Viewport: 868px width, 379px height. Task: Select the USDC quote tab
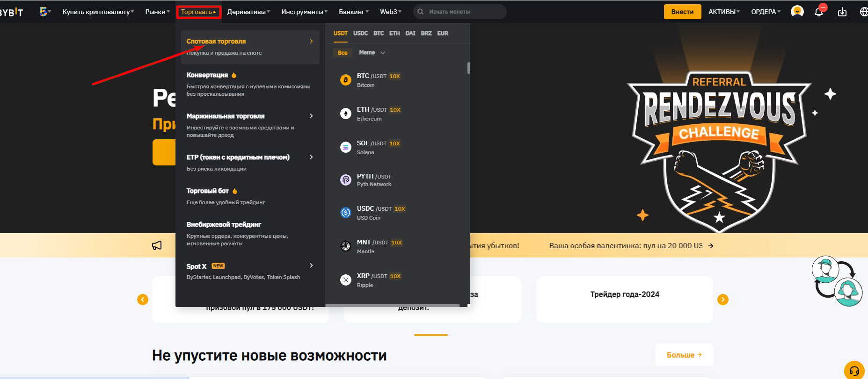coord(361,33)
